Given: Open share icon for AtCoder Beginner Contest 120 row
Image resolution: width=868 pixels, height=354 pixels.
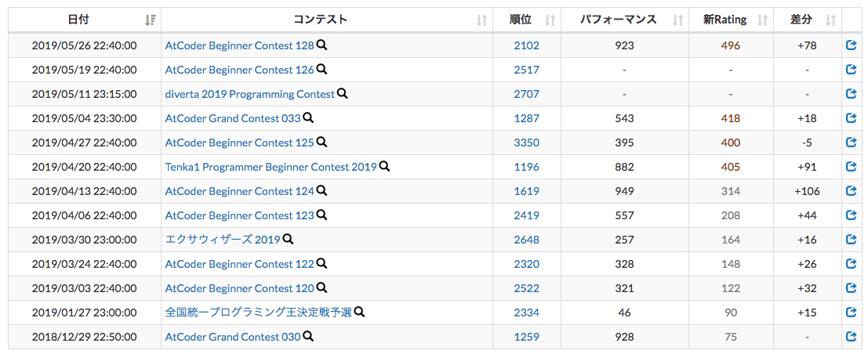Looking at the screenshot, I should tap(852, 288).
